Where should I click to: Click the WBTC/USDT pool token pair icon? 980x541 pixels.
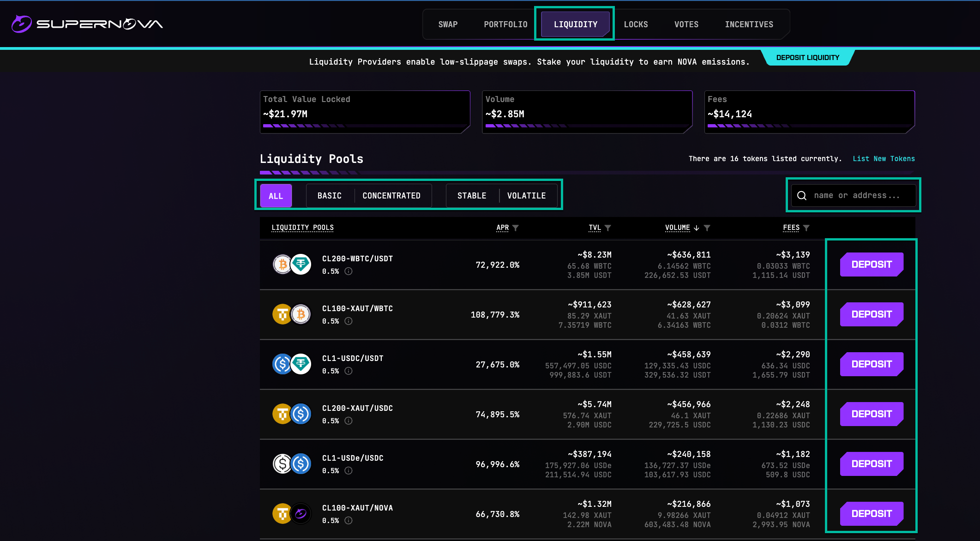tap(292, 264)
